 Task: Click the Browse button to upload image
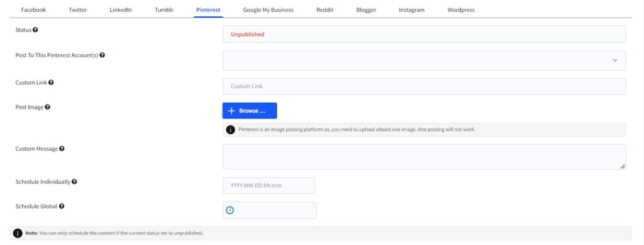point(250,111)
